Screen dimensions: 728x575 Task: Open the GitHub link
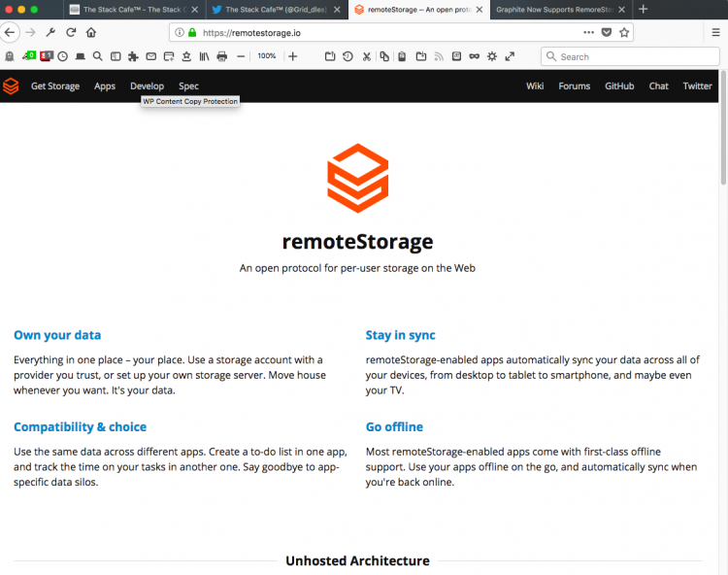tap(619, 85)
